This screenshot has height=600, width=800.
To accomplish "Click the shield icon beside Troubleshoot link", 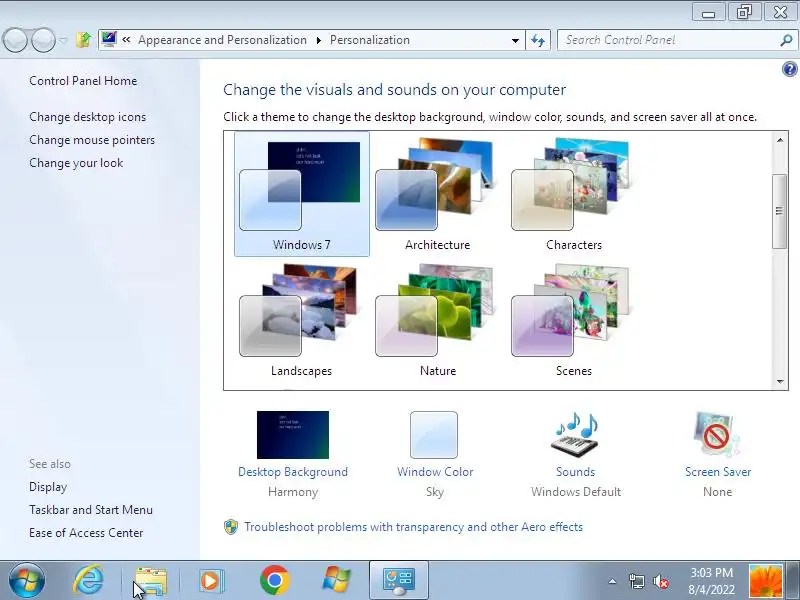I will coord(231,527).
